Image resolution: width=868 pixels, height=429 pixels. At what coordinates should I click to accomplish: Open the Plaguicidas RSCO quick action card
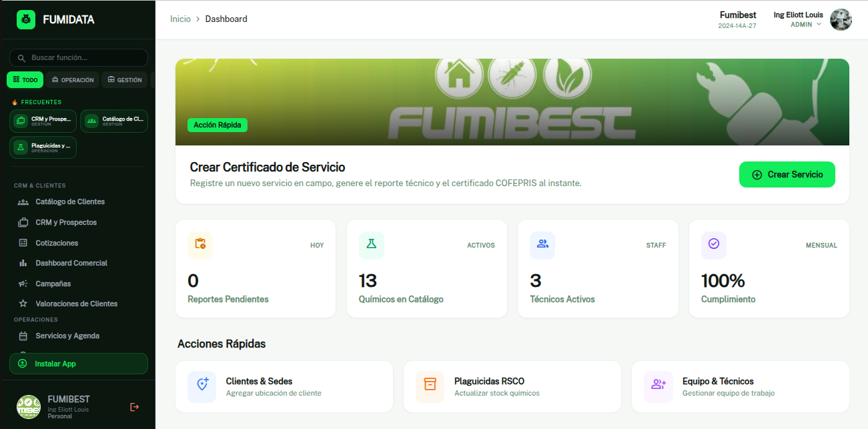click(512, 387)
